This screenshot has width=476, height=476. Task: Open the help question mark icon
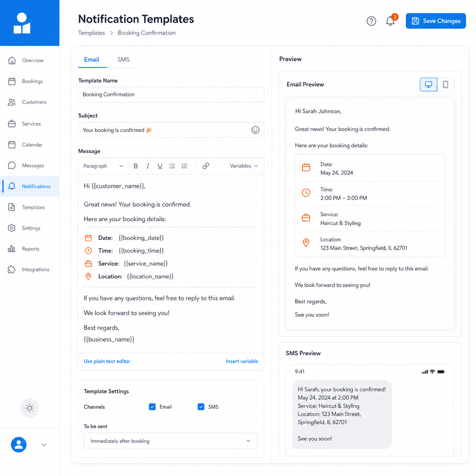pyautogui.click(x=371, y=21)
